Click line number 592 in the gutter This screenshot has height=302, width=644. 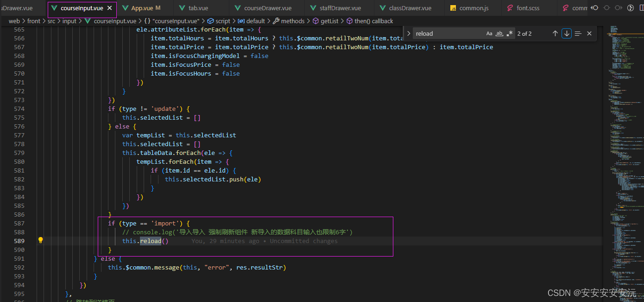(19, 267)
